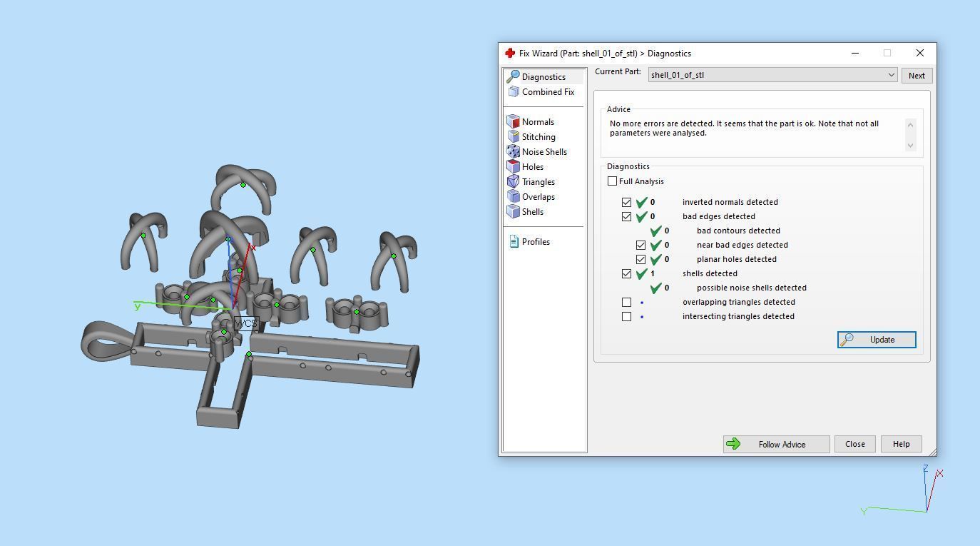
Task: Click the Fix Wizard title bar text
Action: pos(605,53)
